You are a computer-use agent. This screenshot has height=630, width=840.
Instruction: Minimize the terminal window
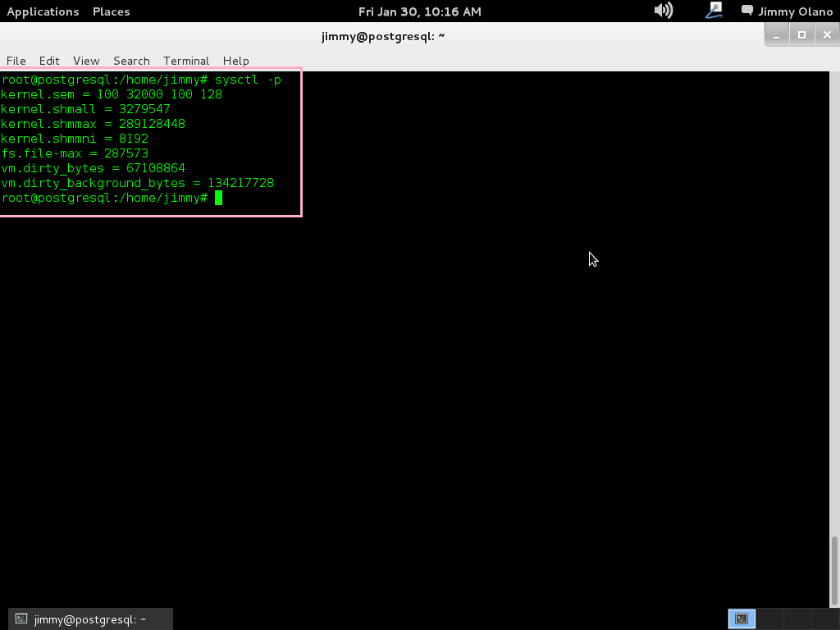[777, 35]
